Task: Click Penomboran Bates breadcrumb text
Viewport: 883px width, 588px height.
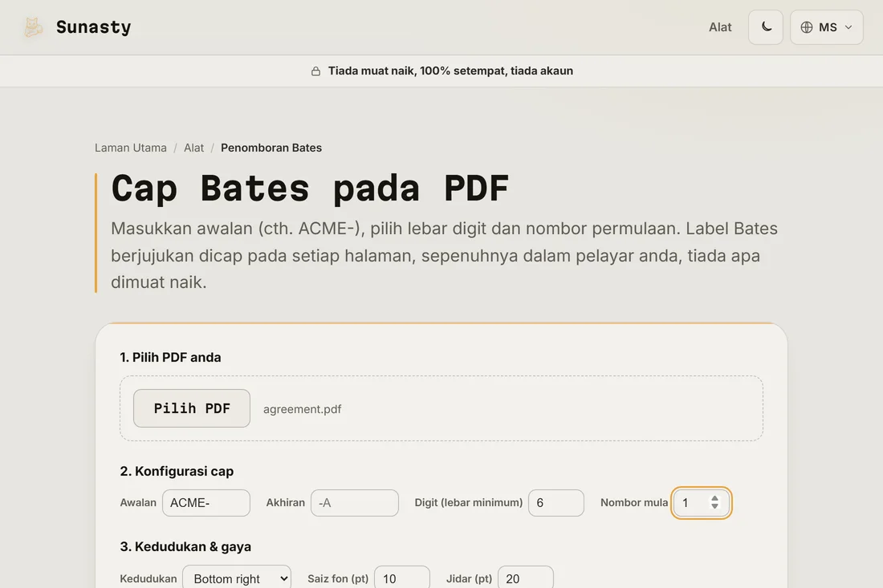Action: (x=271, y=148)
